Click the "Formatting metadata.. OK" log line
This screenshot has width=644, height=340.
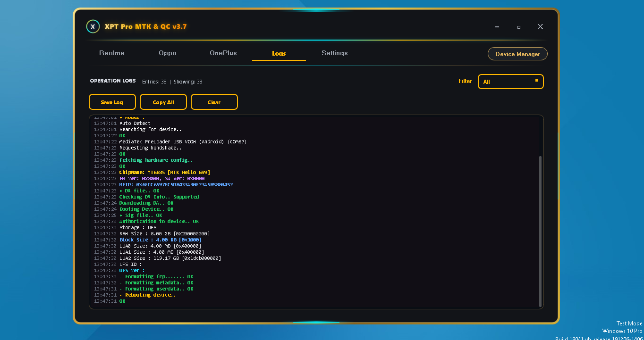coord(156,283)
